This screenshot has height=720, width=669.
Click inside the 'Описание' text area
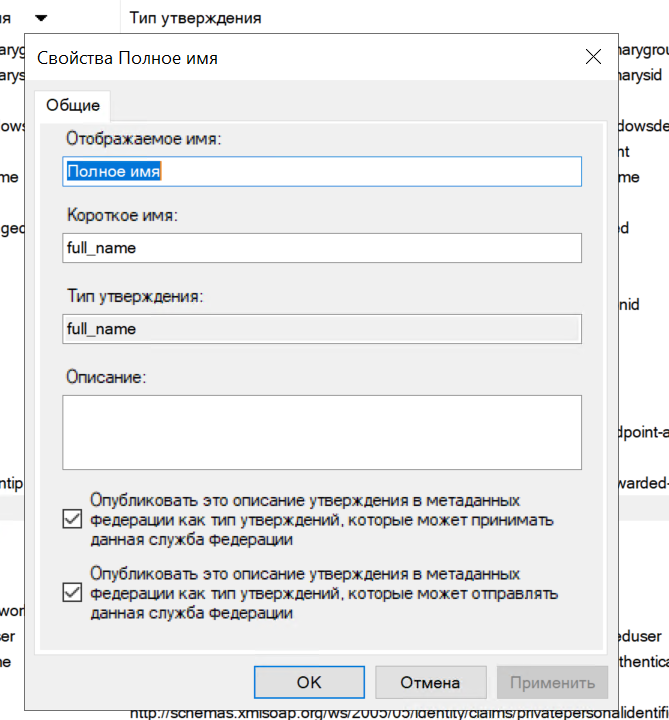(x=322, y=432)
